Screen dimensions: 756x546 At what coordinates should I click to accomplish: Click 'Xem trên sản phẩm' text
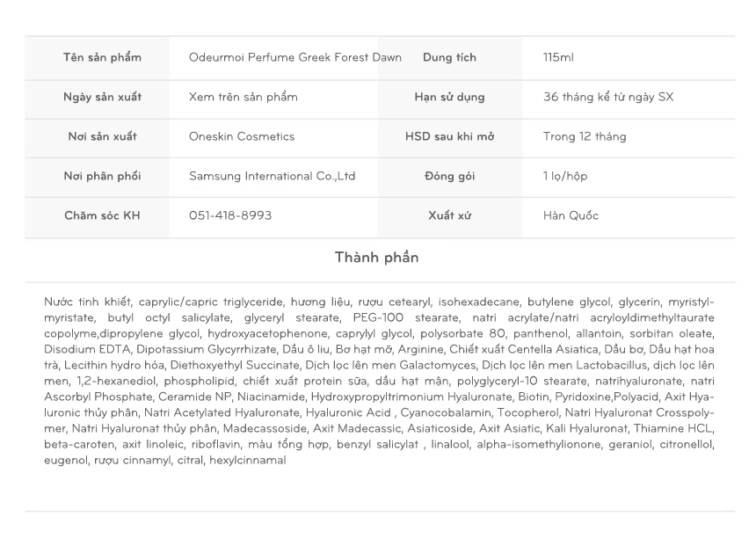[243, 98]
